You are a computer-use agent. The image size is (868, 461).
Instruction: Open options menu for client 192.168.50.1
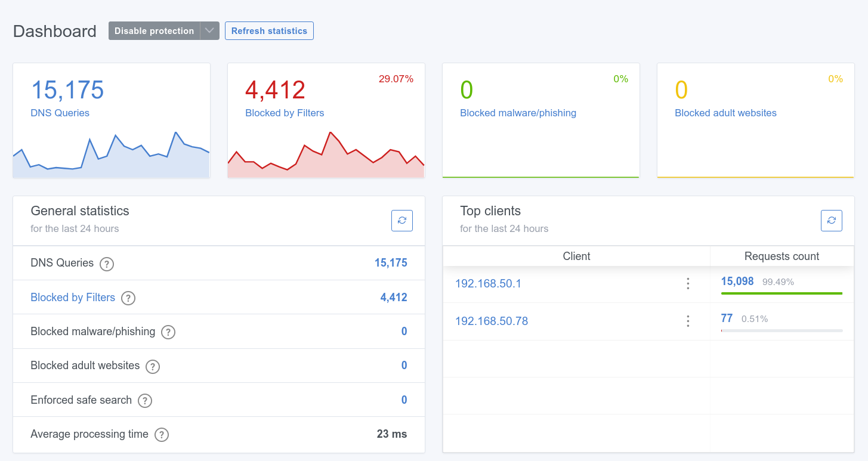688,284
